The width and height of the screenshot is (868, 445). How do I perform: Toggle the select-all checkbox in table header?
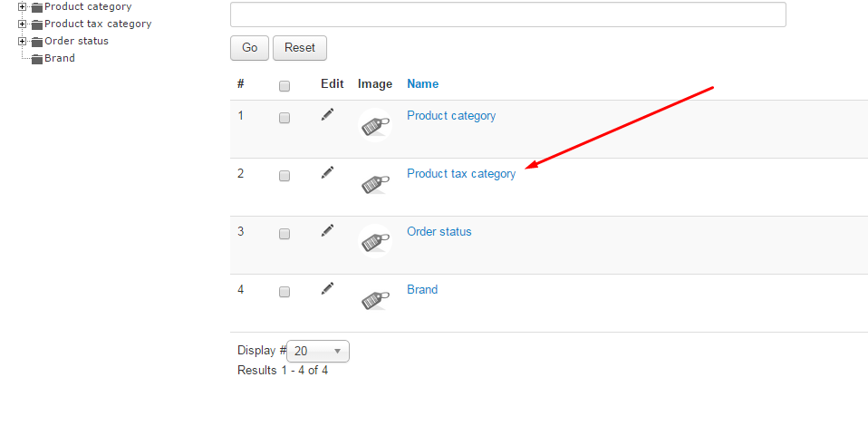pyautogui.click(x=285, y=86)
